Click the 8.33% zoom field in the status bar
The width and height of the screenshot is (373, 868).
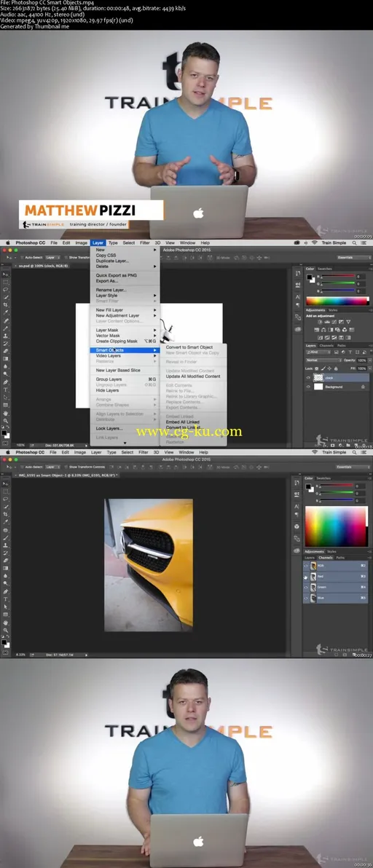point(20,655)
